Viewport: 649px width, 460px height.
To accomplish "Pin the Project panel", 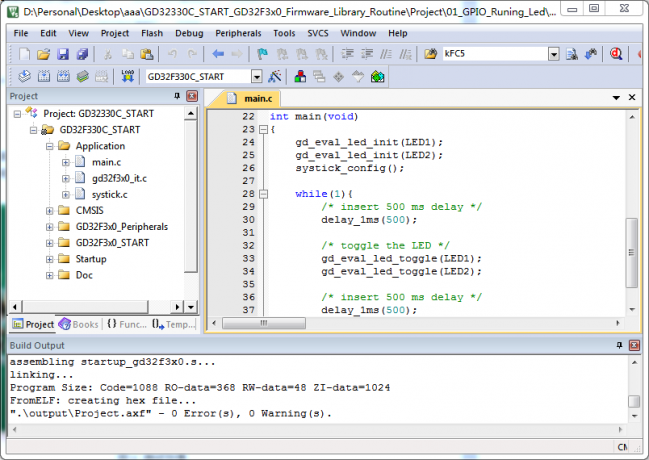I will coord(178,96).
